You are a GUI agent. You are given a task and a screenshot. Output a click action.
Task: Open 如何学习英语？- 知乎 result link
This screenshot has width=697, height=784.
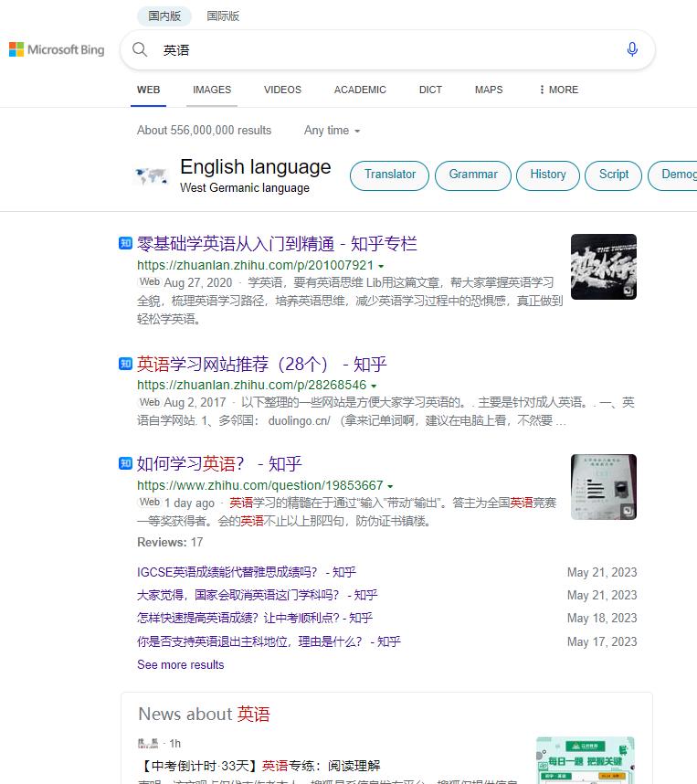click(x=219, y=463)
